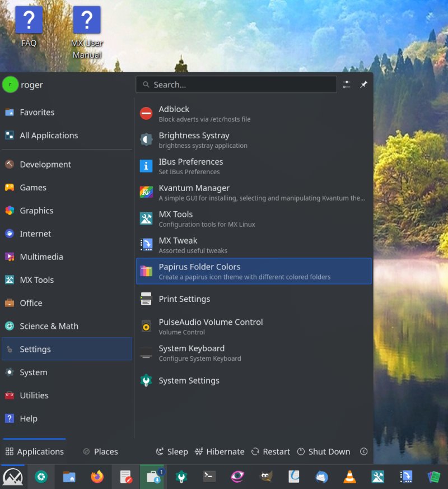The height and width of the screenshot is (489, 448).
Task: Open Thunderbird mail from the taskbar
Action: coord(321,477)
